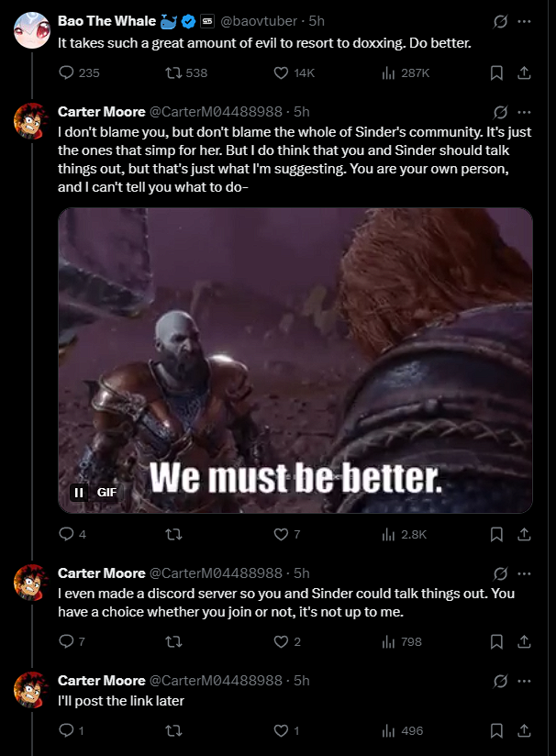This screenshot has width=556, height=756.
Task: View analytics showing 287K views
Action: [406, 72]
